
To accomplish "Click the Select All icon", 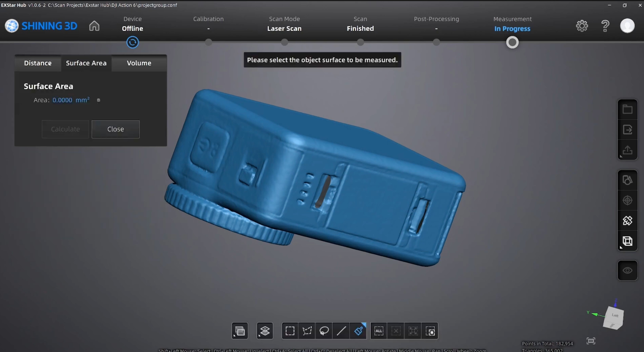I will 379,331.
